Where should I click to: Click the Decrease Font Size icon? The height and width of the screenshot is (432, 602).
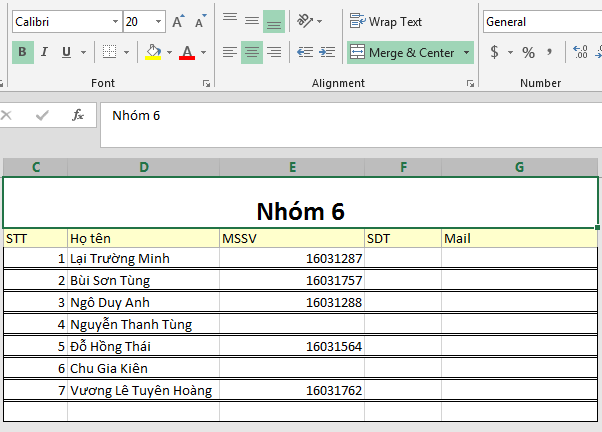point(200,22)
